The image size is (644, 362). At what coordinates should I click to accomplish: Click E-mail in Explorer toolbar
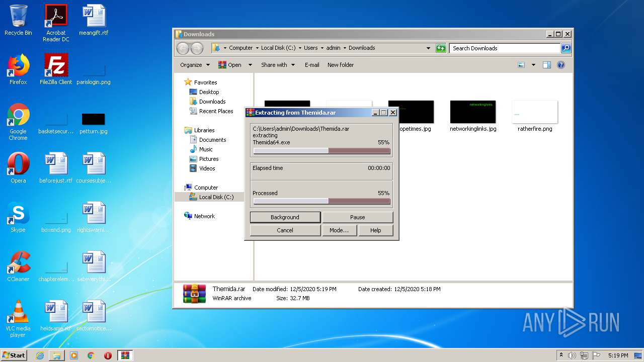312,65
